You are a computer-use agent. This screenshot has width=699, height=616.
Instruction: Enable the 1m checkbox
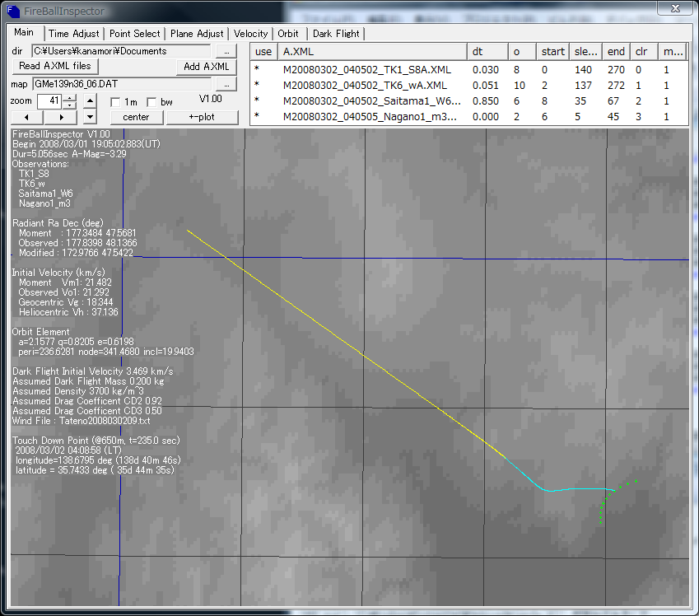point(116,102)
